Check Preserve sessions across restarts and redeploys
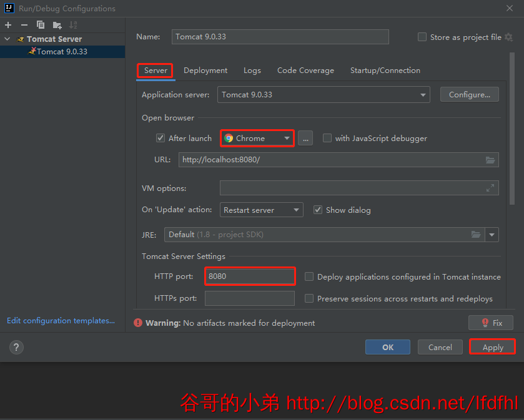Viewport: 524px width, 420px height. 309,298
